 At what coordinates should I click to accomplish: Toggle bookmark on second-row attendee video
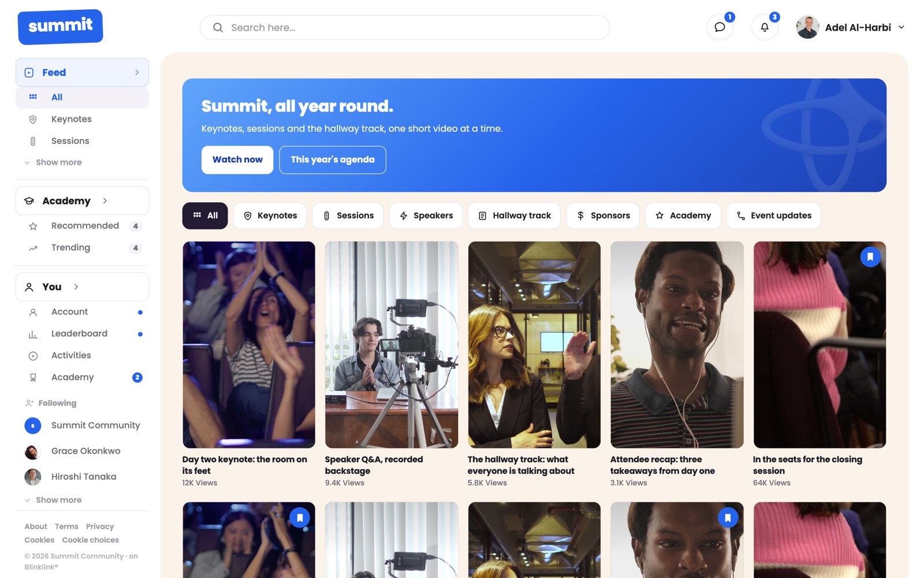(728, 517)
